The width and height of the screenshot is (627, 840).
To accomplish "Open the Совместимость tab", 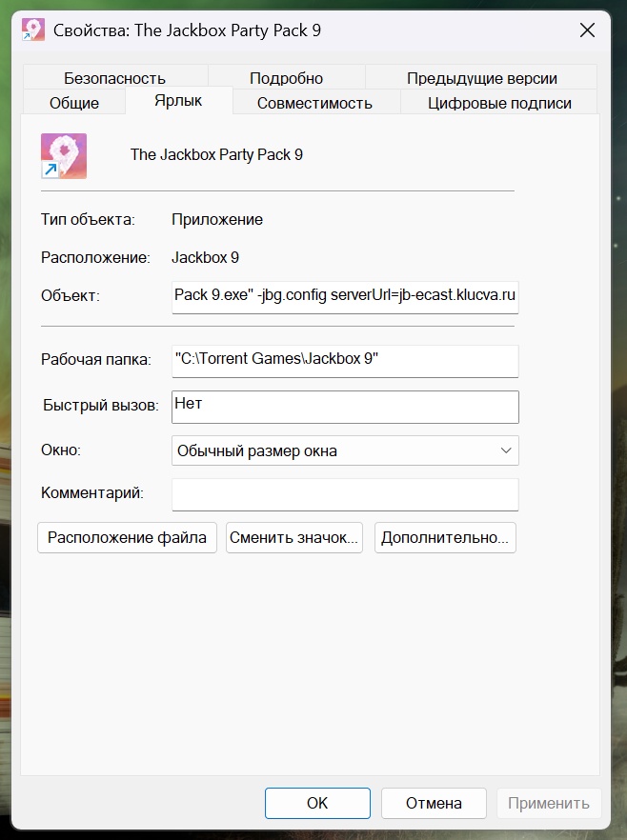I will click(314, 103).
